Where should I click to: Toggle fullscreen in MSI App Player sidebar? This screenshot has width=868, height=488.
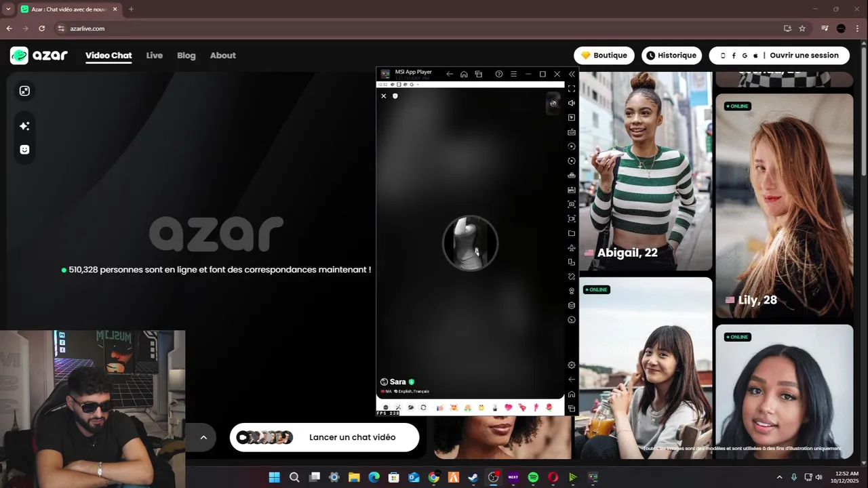572,88
